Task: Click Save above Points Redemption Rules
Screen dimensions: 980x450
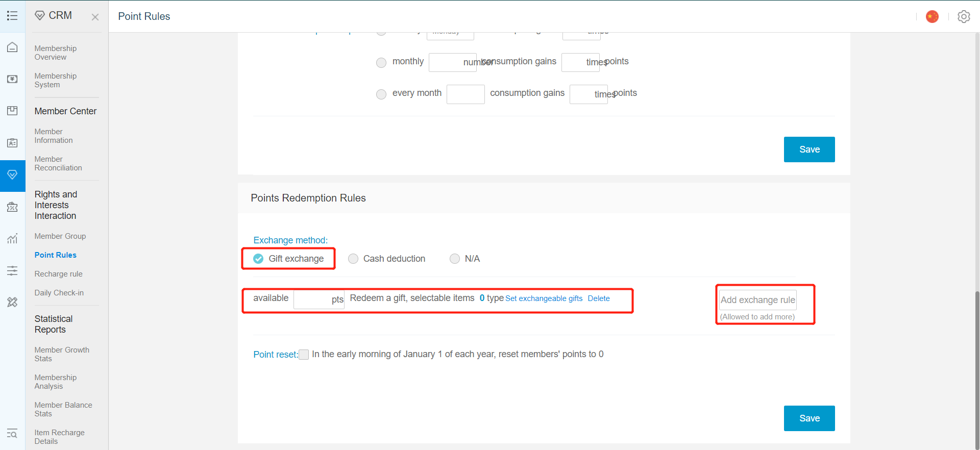Action: coord(810,149)
